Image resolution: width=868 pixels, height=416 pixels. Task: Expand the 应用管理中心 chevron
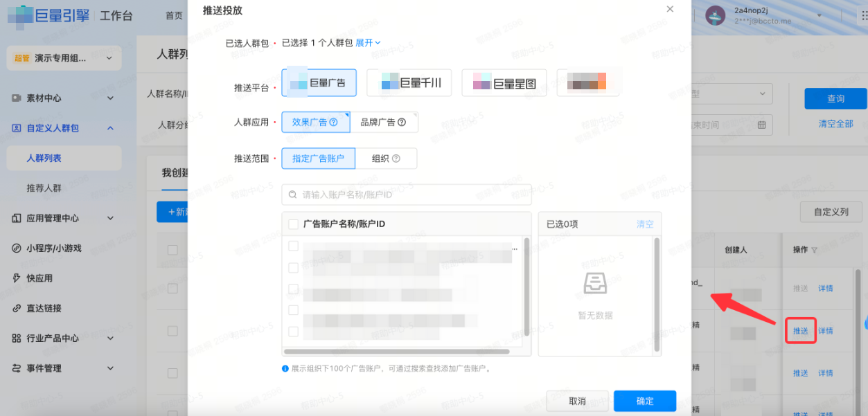point(109,218)
